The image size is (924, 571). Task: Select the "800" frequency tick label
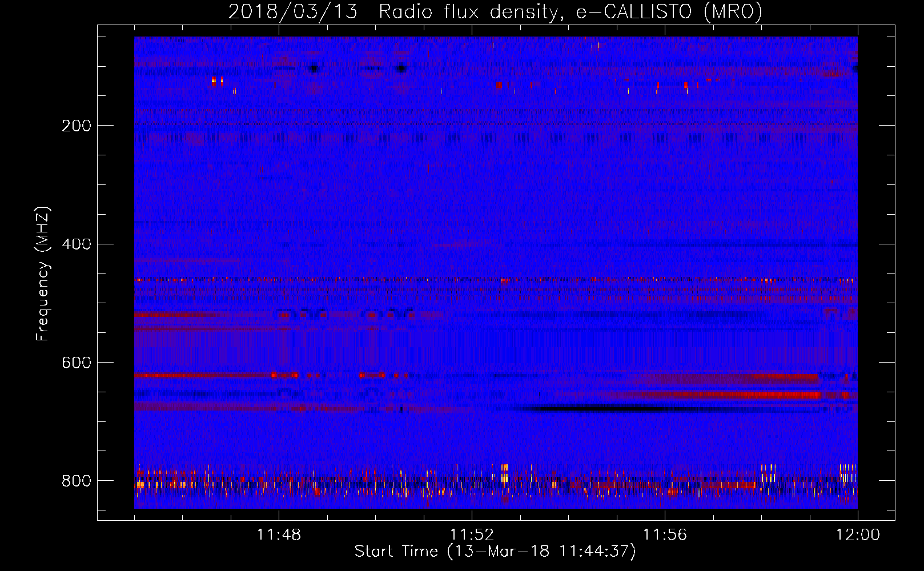click(77, 481)
